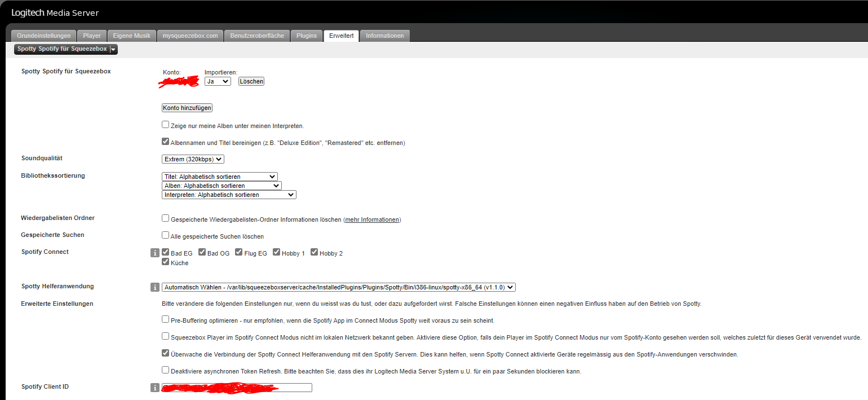Image resolution: width=868 pixels, height=400 pixels.
Task: Uncheck the Bad OG player checkbox
Action: (x=202, y=252)
